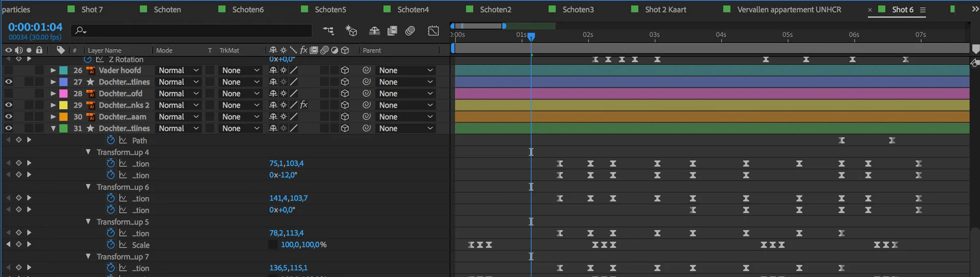980x277 pixels.
Task: Open the Graph Editor
Action: (433, 31)
